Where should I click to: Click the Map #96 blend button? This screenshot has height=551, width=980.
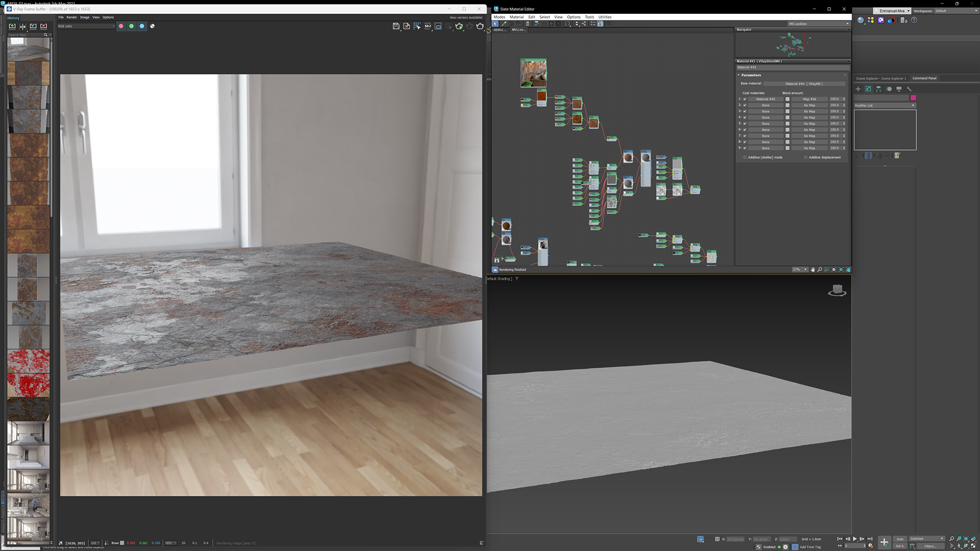(x=809, y=99)
